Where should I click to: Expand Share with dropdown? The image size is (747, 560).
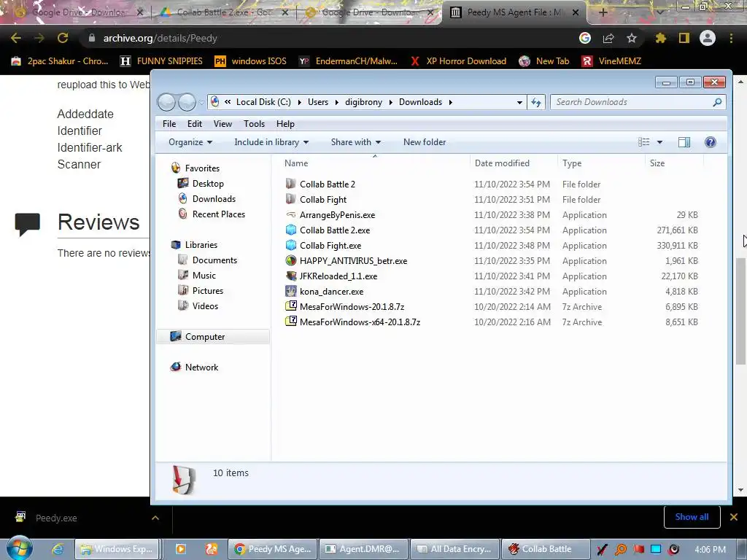tap(356, 142)
